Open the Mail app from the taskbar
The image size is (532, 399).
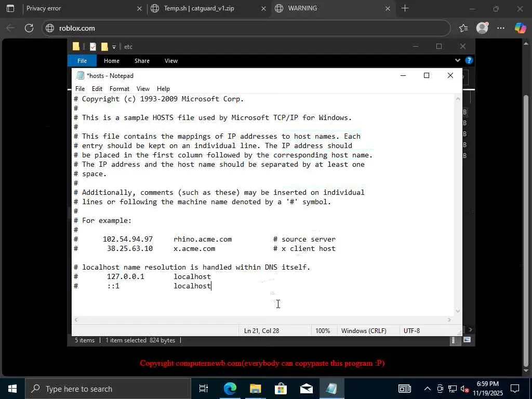pyautogui.click(x=306, y=389)
